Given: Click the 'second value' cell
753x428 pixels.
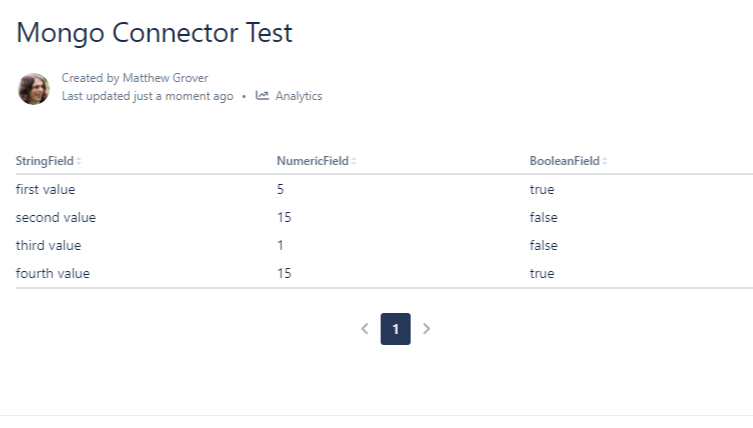Looking at the screenshot, I should [56, 217].
